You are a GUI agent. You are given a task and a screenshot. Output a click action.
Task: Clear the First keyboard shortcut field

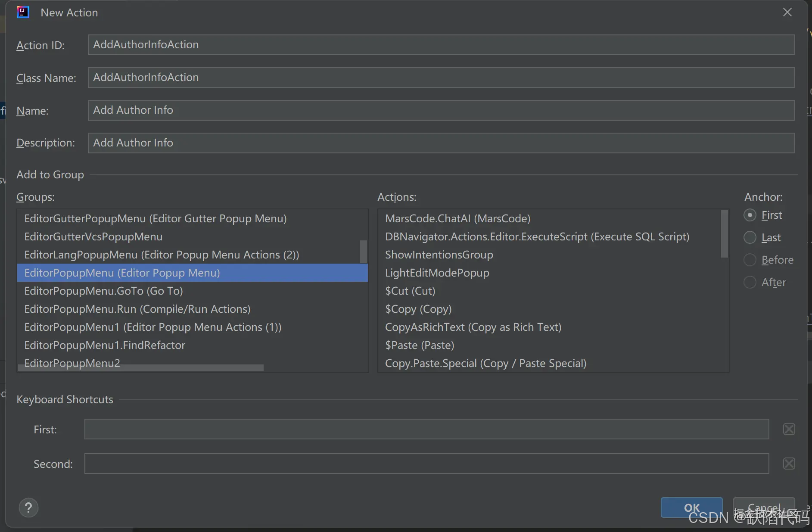788,429
